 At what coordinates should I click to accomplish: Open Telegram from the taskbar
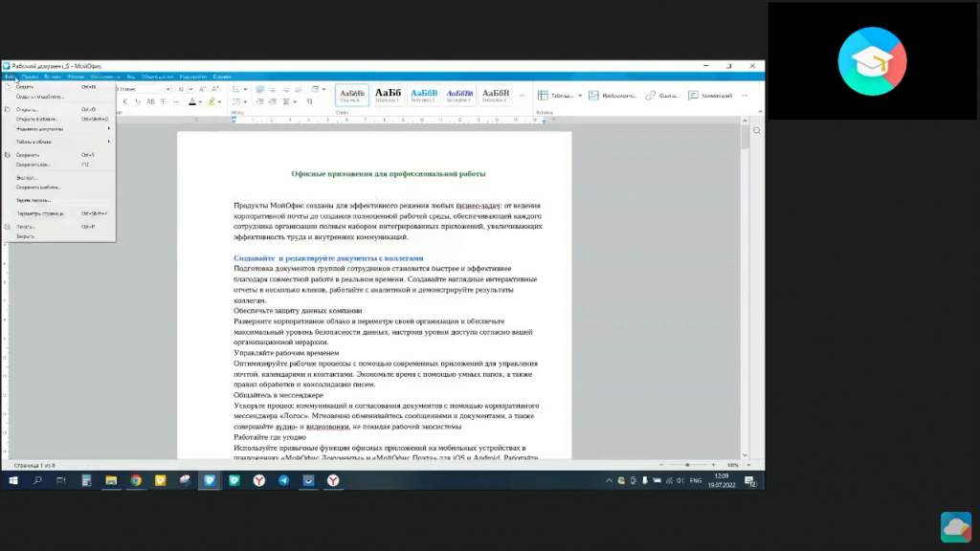[x=283, y=480]
